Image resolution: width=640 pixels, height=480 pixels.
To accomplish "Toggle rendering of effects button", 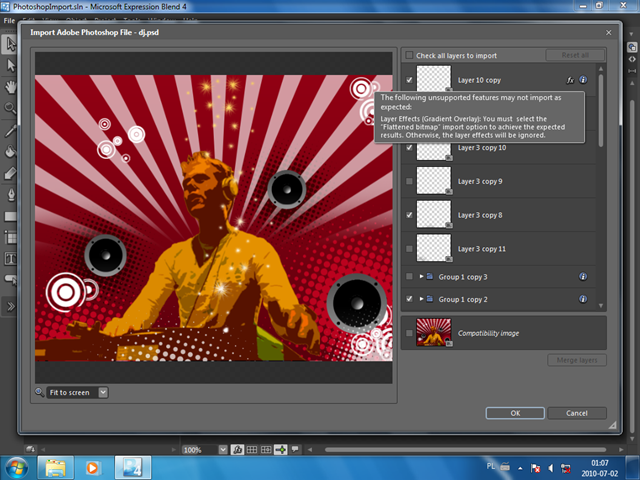I will (x=237, y=449).
